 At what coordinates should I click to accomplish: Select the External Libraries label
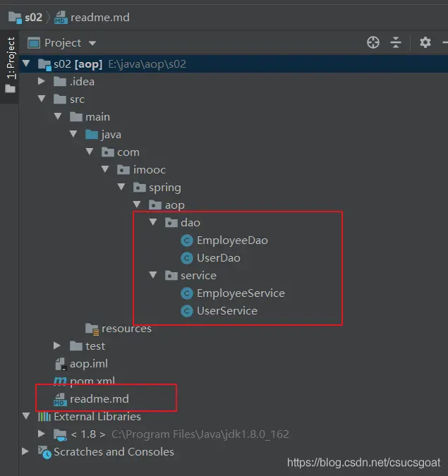97,417
